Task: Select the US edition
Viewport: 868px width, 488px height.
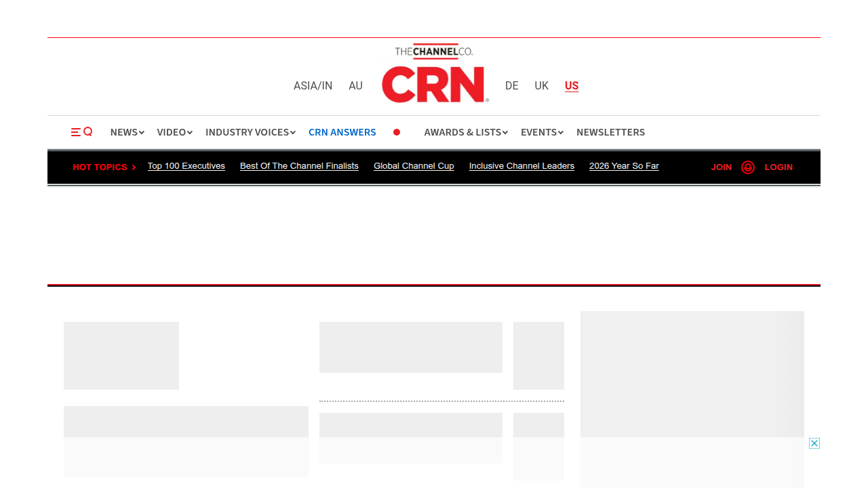Action: tap(572, 85)
